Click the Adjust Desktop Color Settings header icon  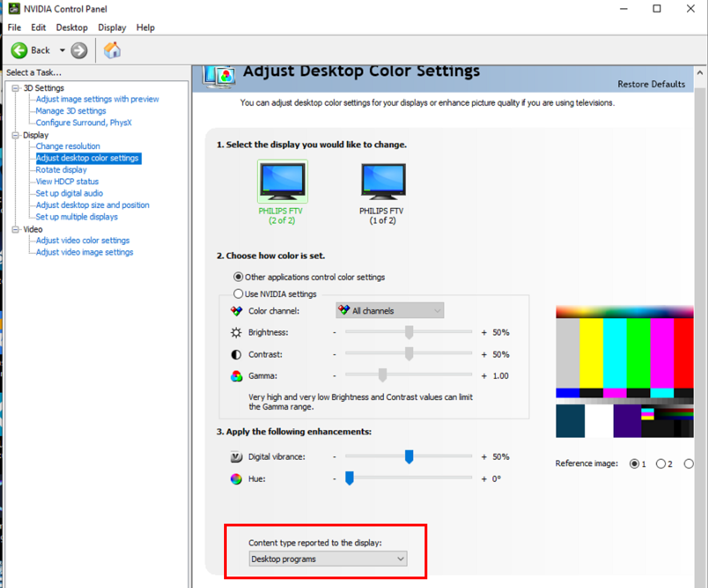219,76
